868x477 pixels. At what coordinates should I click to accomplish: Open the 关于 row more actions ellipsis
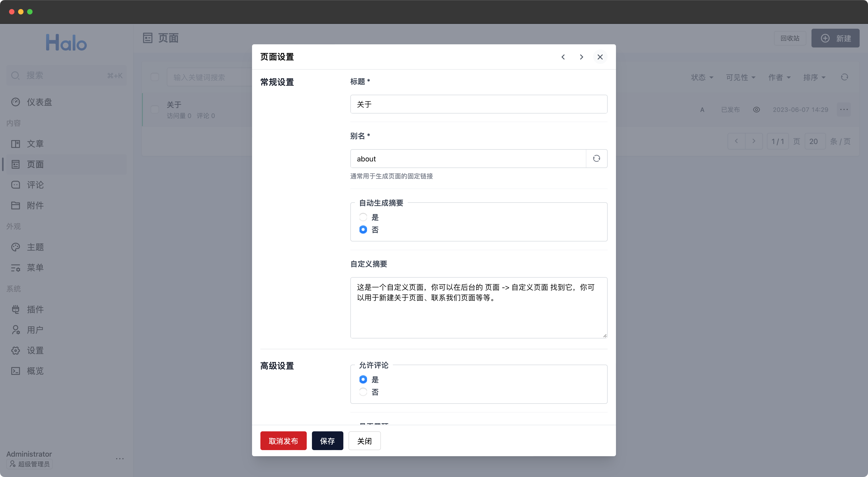[844, 110]
